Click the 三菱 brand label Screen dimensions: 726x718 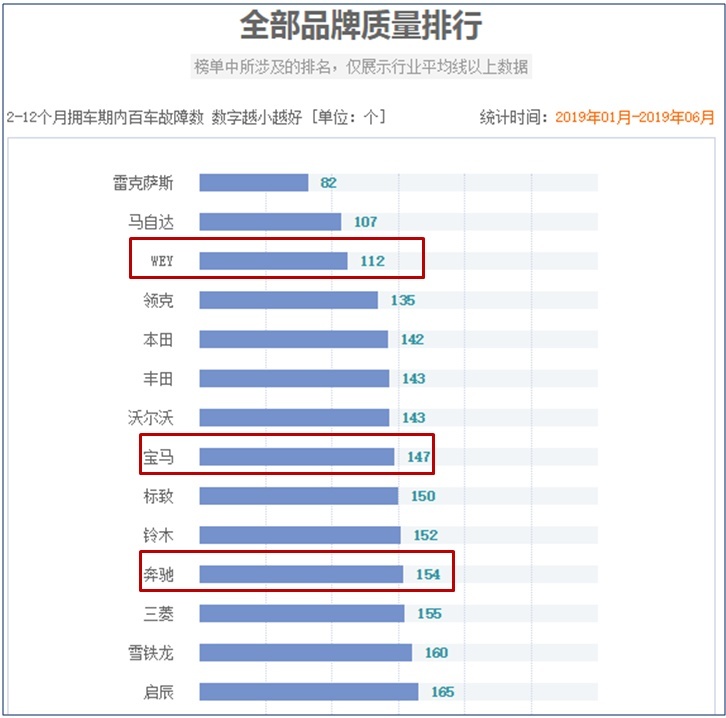coord(158,613)
